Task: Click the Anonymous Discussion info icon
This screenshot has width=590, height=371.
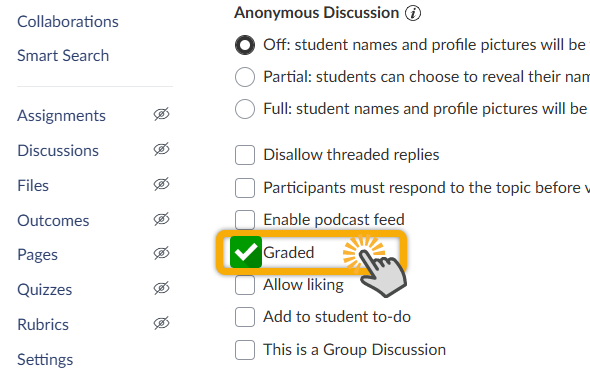Action: pos(413,13)
